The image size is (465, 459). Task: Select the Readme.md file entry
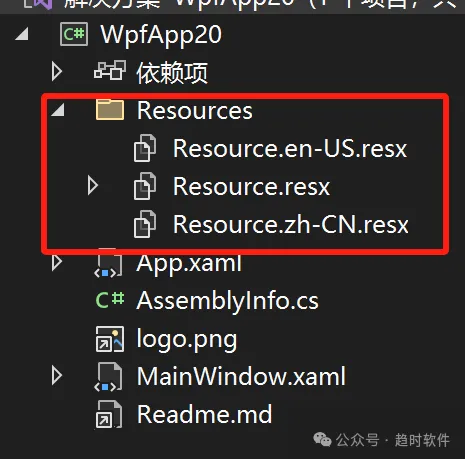204,414
